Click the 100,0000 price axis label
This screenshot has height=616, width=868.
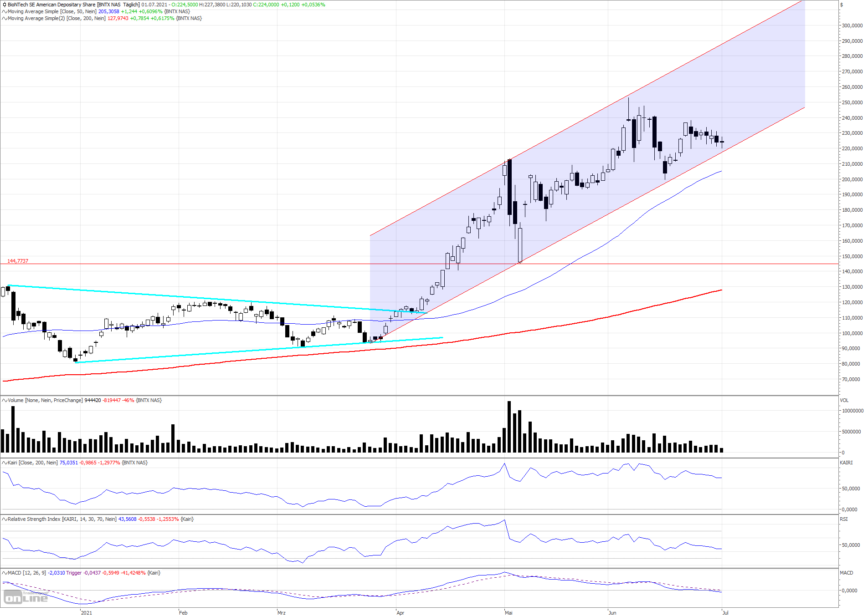(852, 333)
